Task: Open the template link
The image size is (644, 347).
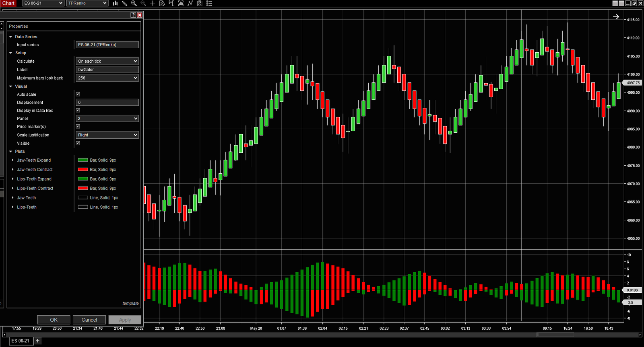Action: (130, 304)
